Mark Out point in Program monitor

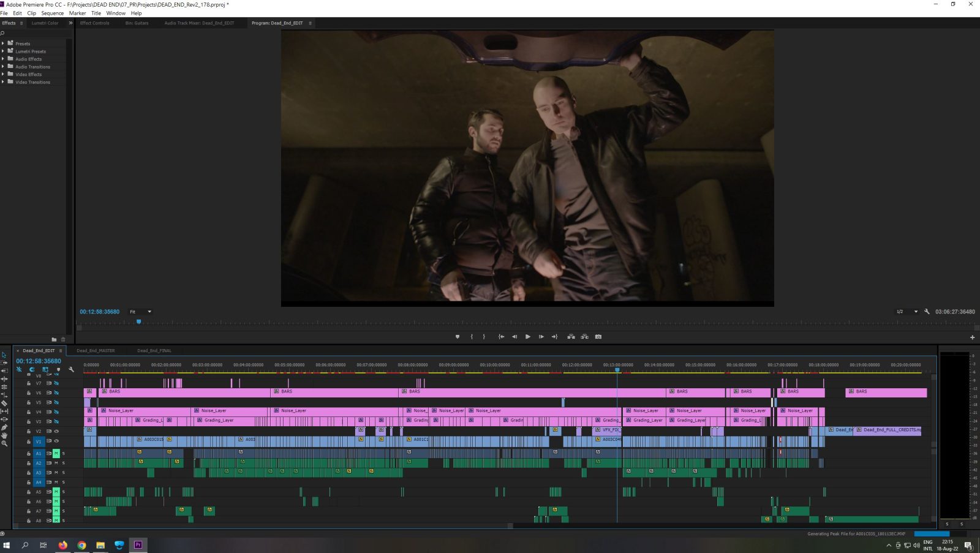(484, 336)
